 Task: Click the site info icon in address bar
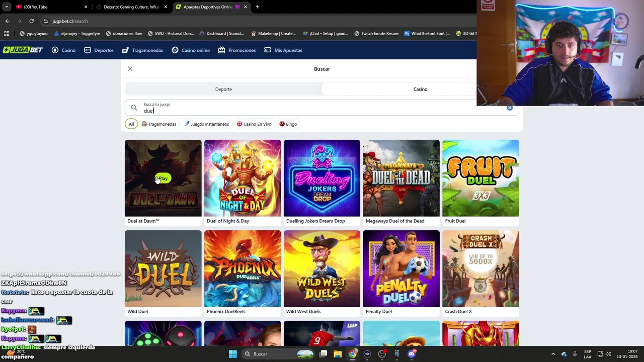click(x=46, y=21)
